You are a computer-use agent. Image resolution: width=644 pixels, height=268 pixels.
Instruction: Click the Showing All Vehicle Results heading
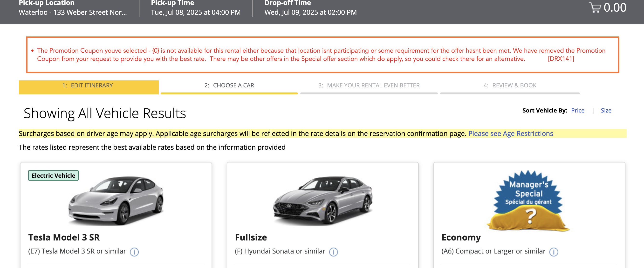(x=105, y=113)
